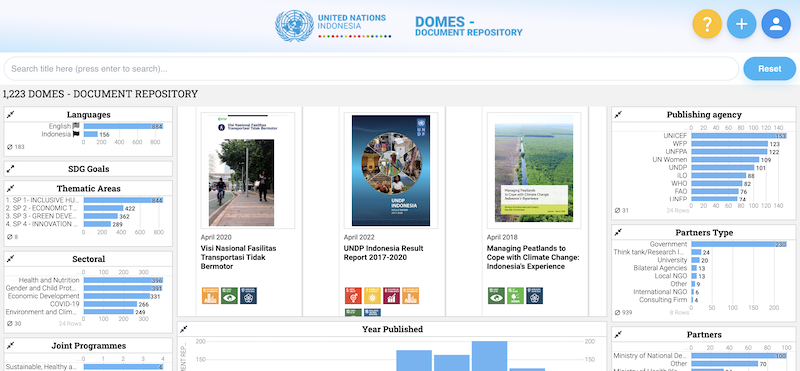Click the Reset button
The image size is (800, 371).
tap(769, 68)
